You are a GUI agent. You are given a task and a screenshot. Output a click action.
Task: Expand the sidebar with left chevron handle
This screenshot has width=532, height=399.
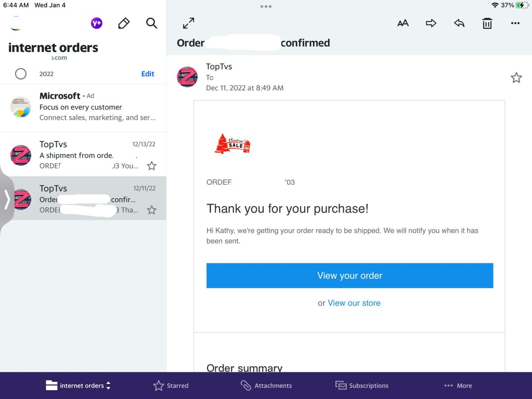7,199
